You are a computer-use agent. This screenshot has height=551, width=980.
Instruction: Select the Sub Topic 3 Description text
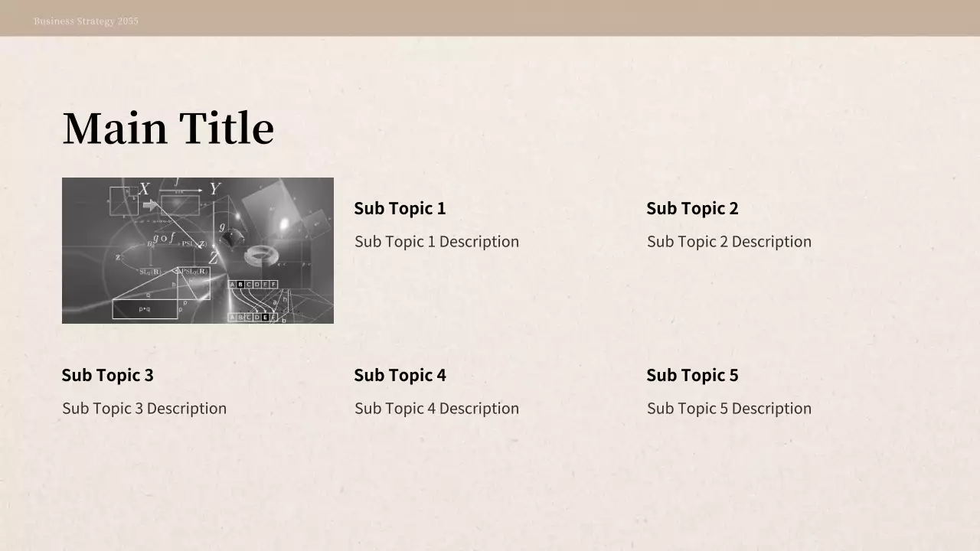pos(144,409)
